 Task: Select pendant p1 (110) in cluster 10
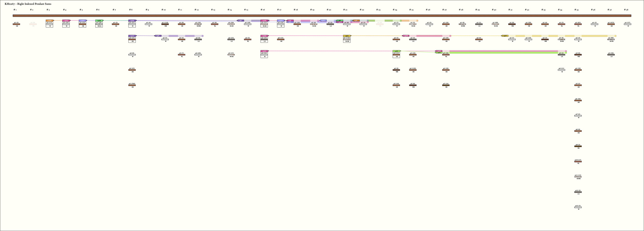(x=165, y=24)
